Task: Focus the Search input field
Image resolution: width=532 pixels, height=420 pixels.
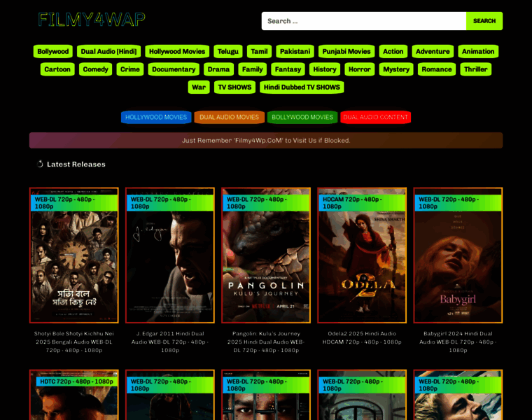Action: [x=364, y=21]
